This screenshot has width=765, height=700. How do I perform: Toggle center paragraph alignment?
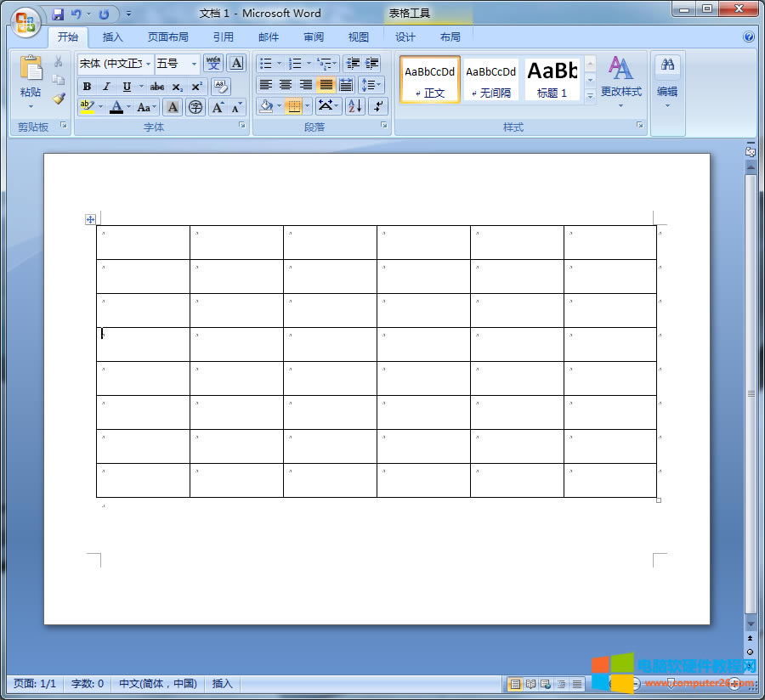click(286, 86)
